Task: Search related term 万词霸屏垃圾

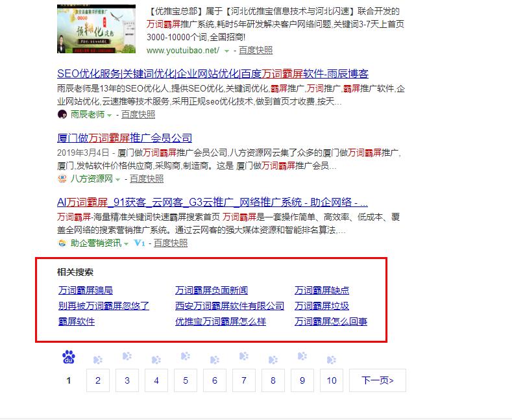Action: click(322, 306)
